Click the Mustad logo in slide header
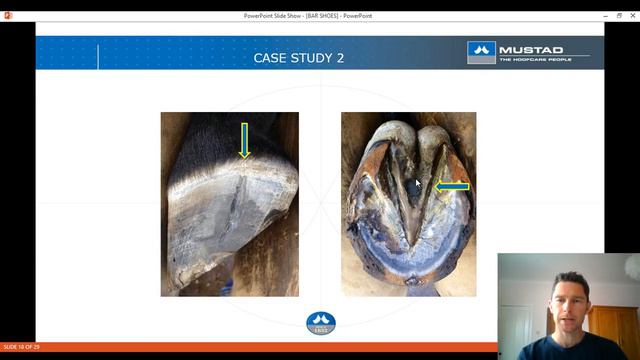 (528, 53)
